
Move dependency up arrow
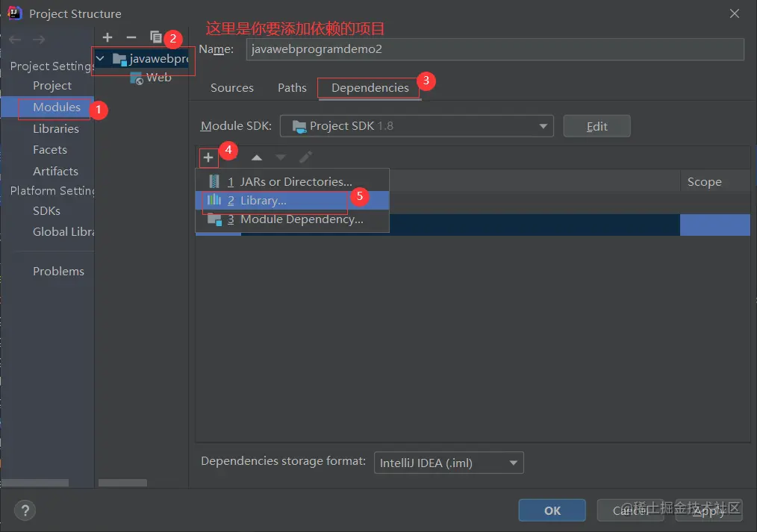coord(256,157)
